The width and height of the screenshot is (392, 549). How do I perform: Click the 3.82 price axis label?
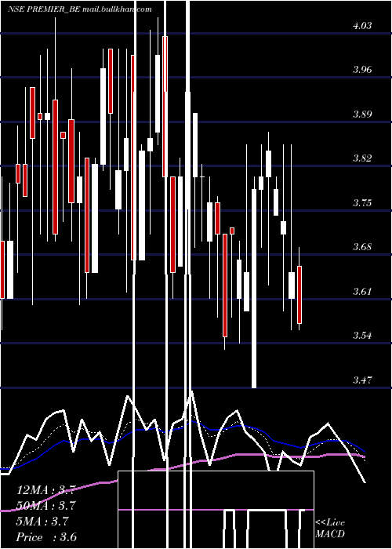coord(362,158)
